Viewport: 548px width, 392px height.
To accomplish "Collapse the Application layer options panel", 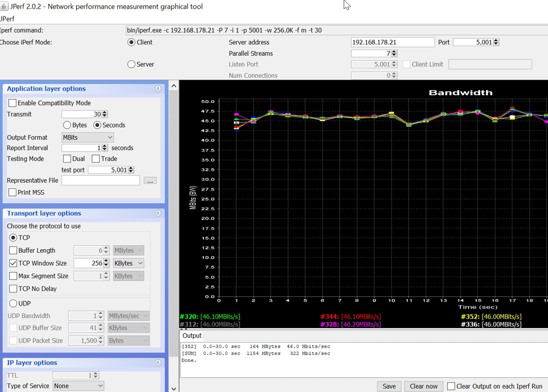I will 158,89.
